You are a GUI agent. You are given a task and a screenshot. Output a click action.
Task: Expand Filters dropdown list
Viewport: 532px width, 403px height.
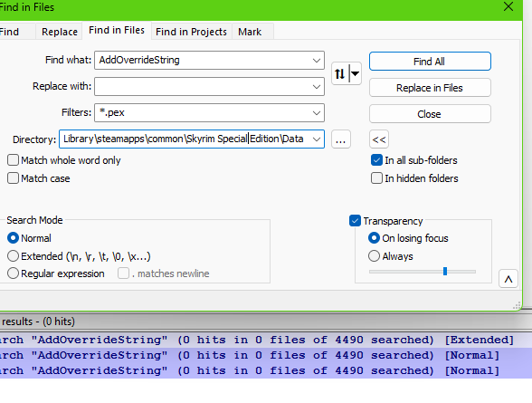point(317,112)
